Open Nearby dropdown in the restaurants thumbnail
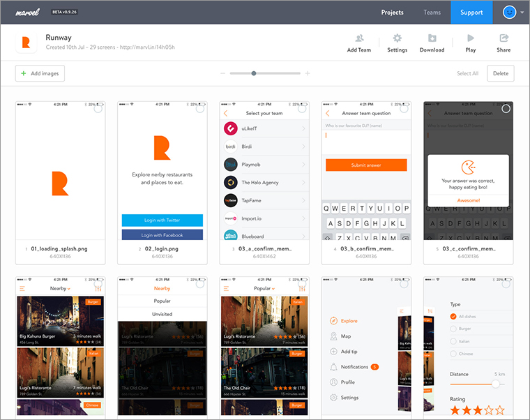 click(x=60, y=288)
